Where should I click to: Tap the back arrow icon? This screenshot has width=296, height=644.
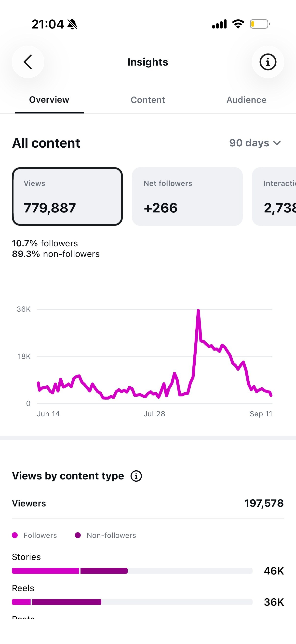pyautogui.click(x=28, y=62)
